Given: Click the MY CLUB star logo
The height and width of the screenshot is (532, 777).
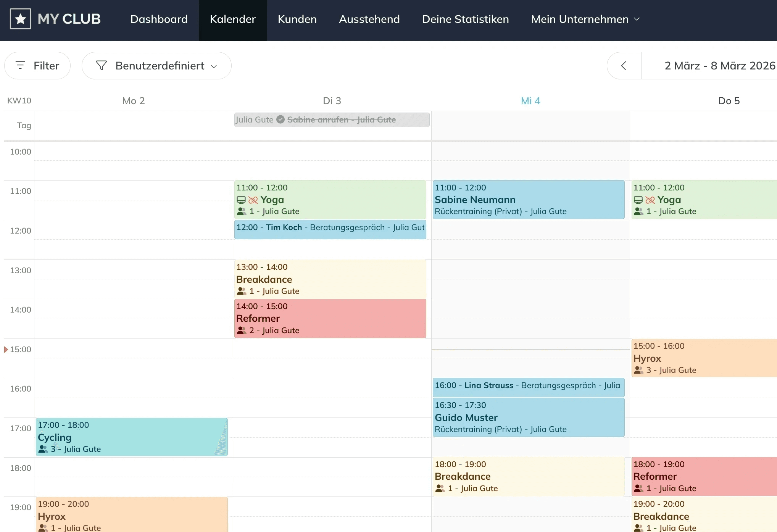Looking at the screenshot, I should pyautogui.click(x=20, y=19).
